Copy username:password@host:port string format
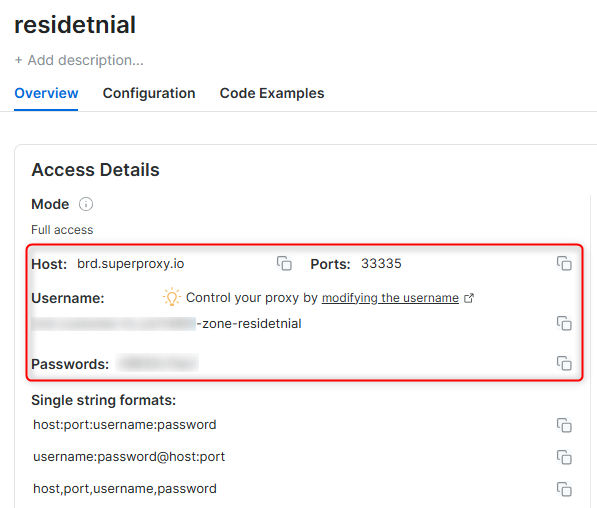The image size is (597, 508). [564, 457]
